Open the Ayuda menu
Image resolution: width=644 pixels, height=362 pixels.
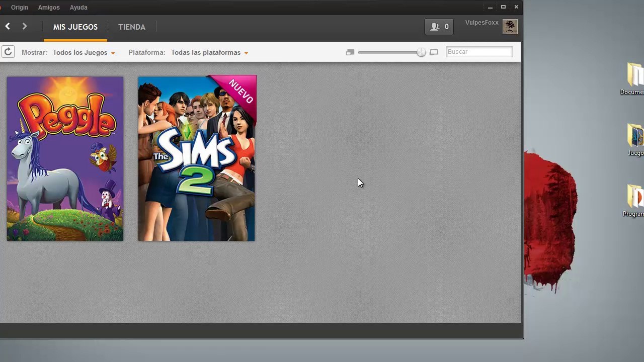click(x=78, y=8)
